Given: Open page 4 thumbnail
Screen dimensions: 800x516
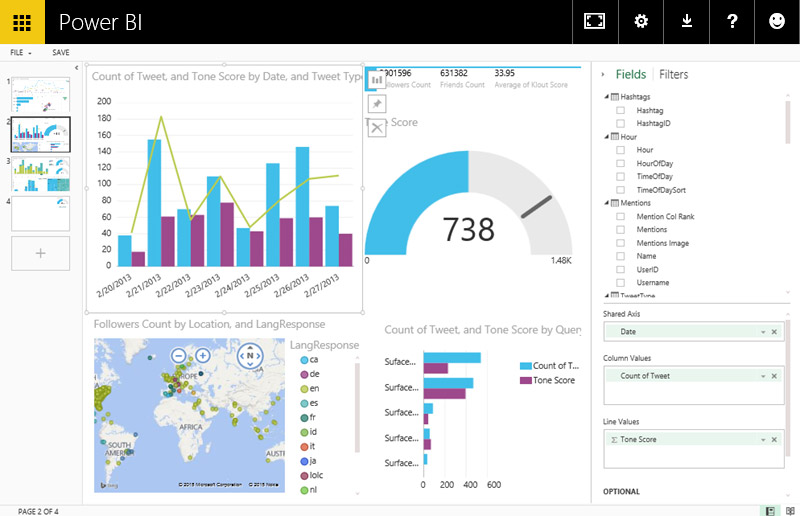Looking at the screenshot, I should click(40, 214).
